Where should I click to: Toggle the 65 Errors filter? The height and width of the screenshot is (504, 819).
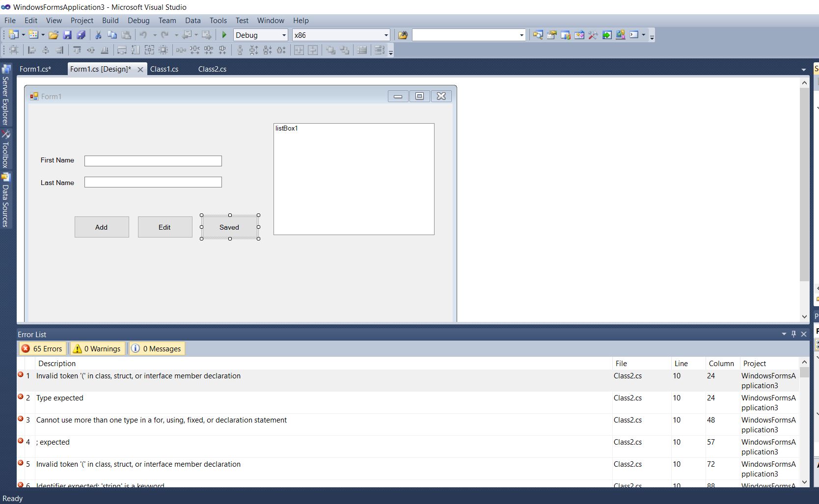[42, 348]
